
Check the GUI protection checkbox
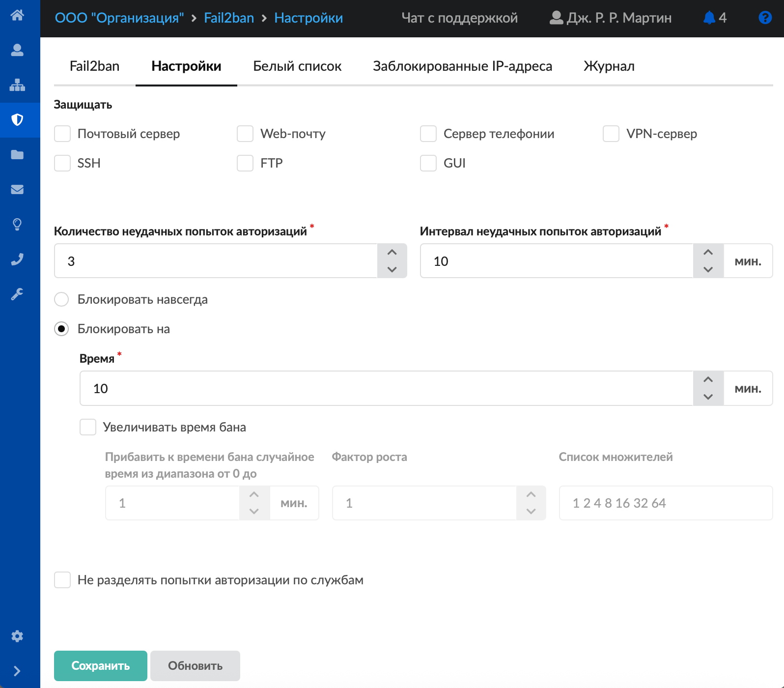pyautogui.click(x=428, y=163)
